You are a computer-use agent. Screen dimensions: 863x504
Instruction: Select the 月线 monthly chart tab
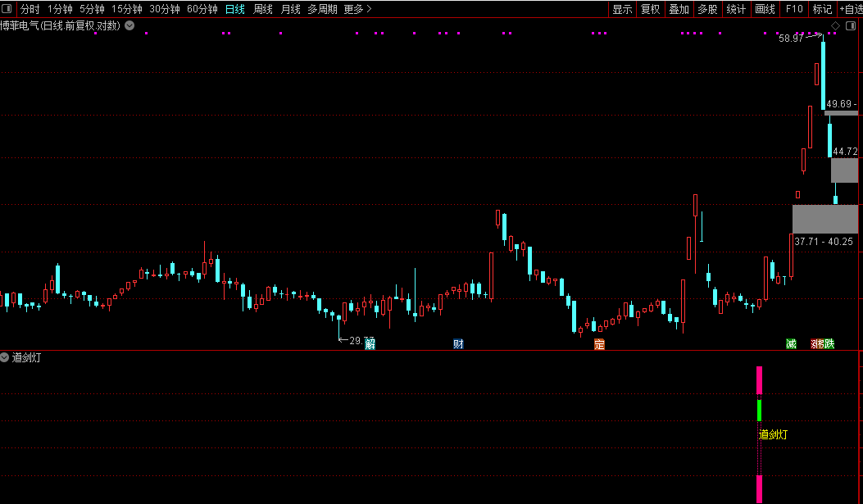291,9
